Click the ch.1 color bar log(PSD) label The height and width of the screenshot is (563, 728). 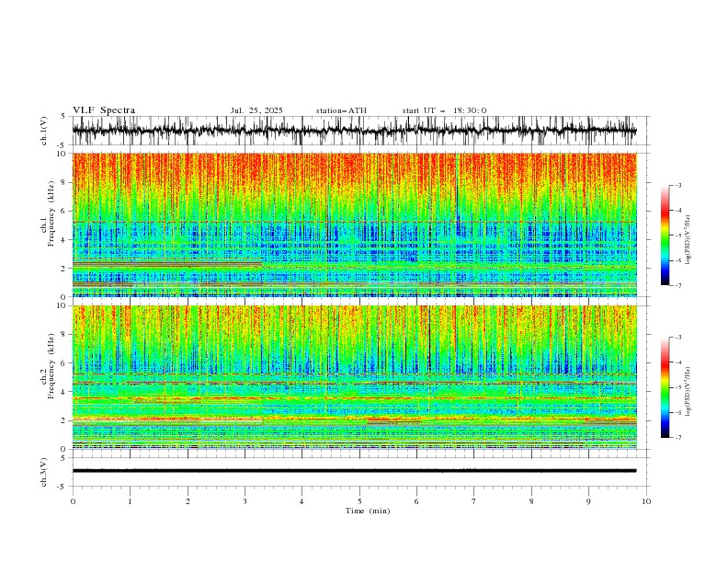688,240
